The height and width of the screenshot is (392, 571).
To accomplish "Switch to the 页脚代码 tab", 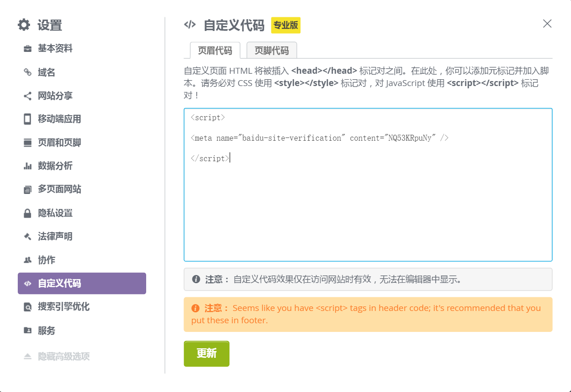I will (x=272, y=51).
